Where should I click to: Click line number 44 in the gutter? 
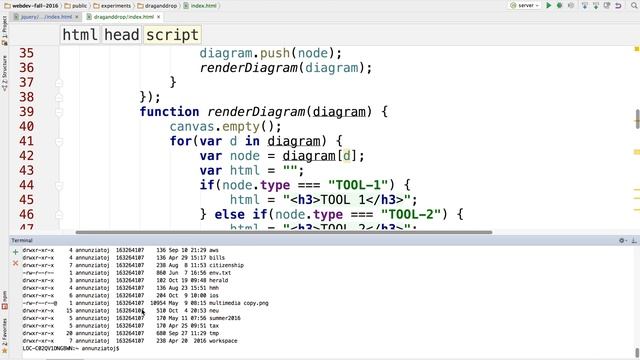(27, 185)
